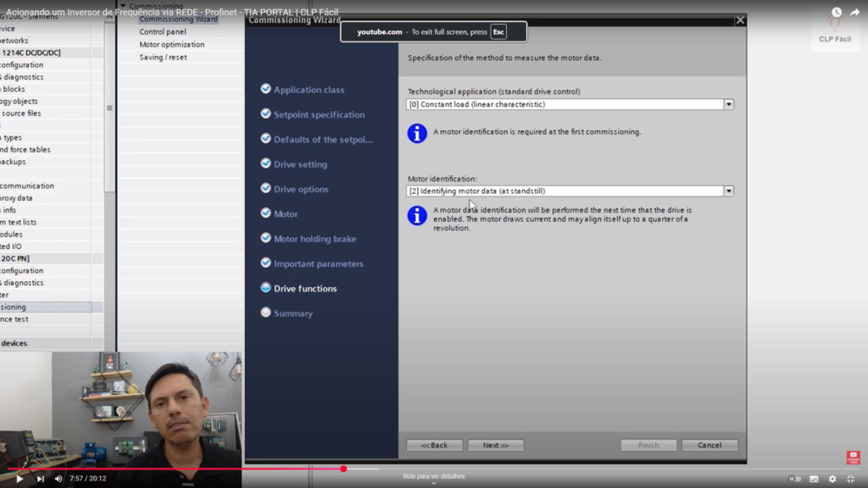Go to Defaults of the setpoint step
This screenshot has width=868, height=488.
323,140
